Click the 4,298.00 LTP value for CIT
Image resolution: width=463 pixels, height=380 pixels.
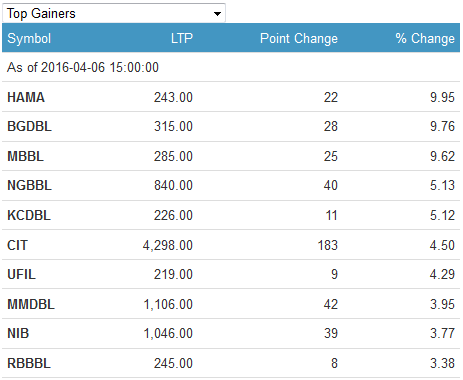pyautogui.click(x=168, y=246)
